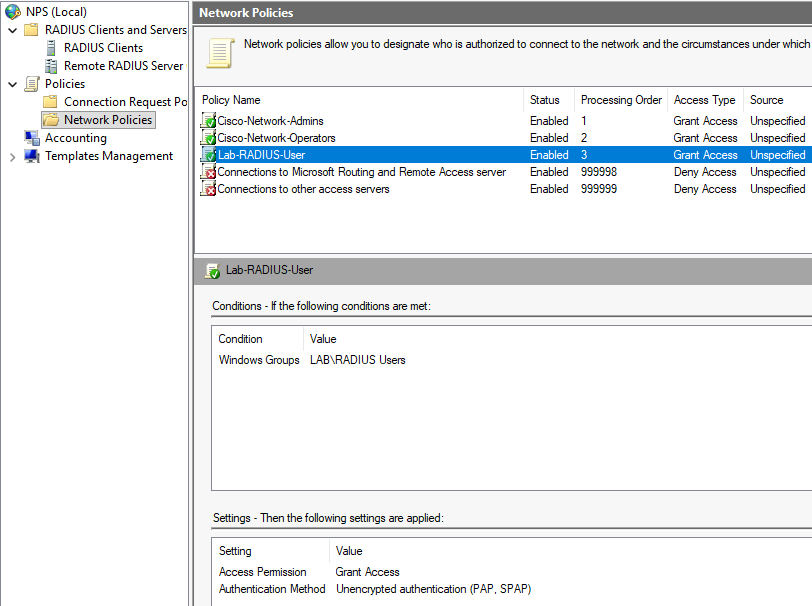Click the Network Policies folder icon
812x606 pixels.
[x=51, y=120]
